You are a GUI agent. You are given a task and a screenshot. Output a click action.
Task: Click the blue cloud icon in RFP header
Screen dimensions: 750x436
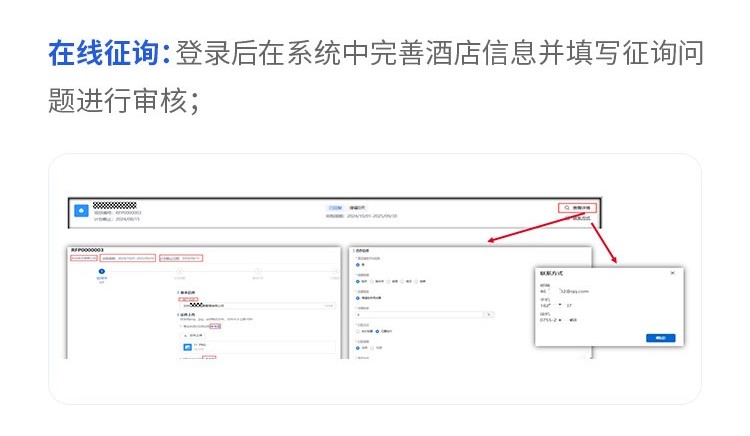tap(81, 210)
